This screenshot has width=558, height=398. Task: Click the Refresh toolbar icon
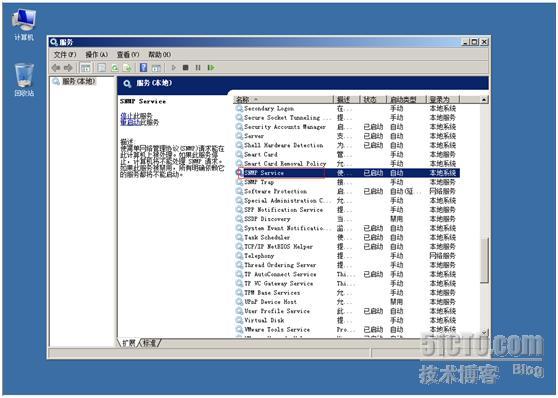click(x=115, y=67)
